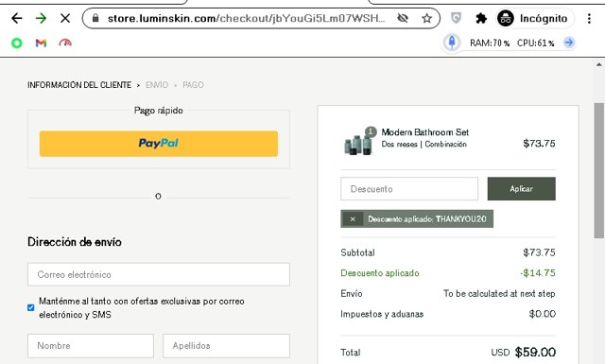
Task: Go forward with the green arrow
Action: click(x=41, y=18)
